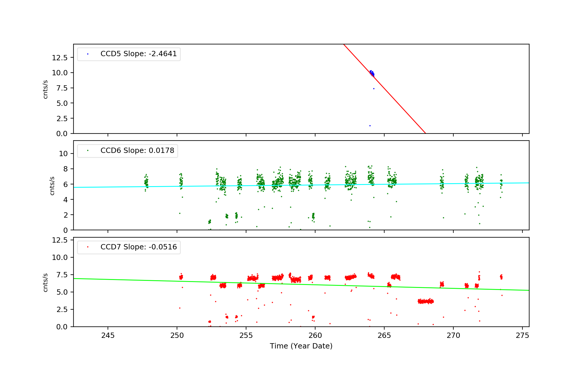Viewport: 588px width, 367px height.
Task: Click the CCD5 Slope legend entry
Action: pyautogui.click(x=138, y=54)
